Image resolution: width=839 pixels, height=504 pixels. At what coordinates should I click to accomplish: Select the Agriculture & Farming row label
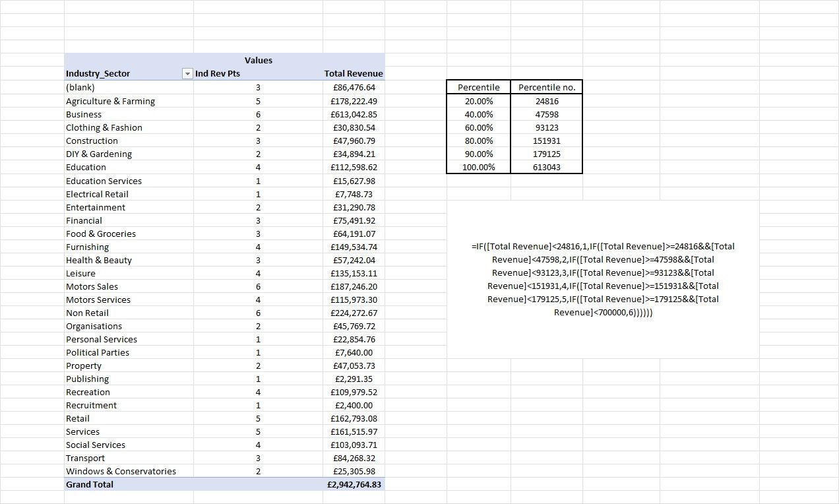pos(129,101)
